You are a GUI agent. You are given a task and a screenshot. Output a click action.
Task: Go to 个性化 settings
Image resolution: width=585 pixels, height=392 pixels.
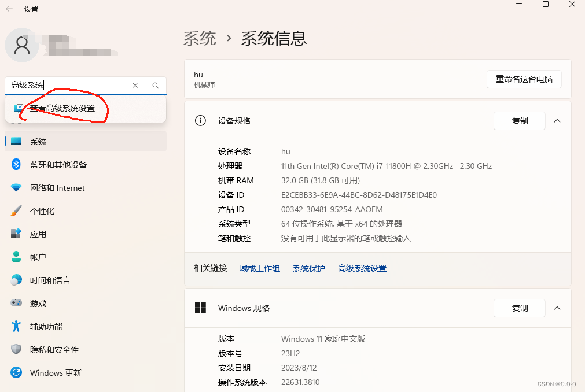pos(86,210)
